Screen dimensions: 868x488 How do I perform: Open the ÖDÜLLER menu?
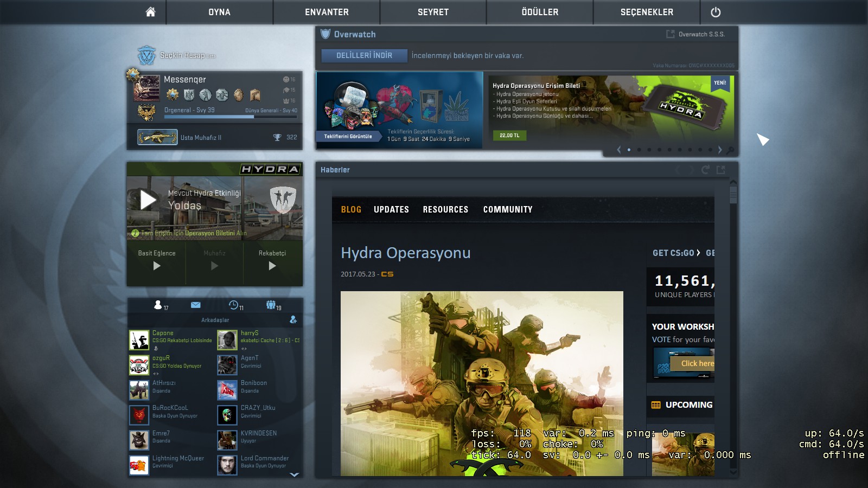[x=540, y=12]
